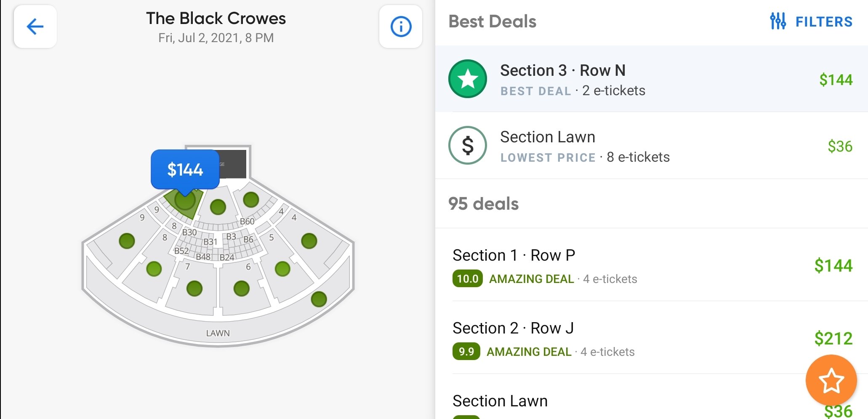Image resolution: width=868 pixels, height=419 pixels.
Task: Open the Filters sliders icon
Action: click(x=778, y=21)
